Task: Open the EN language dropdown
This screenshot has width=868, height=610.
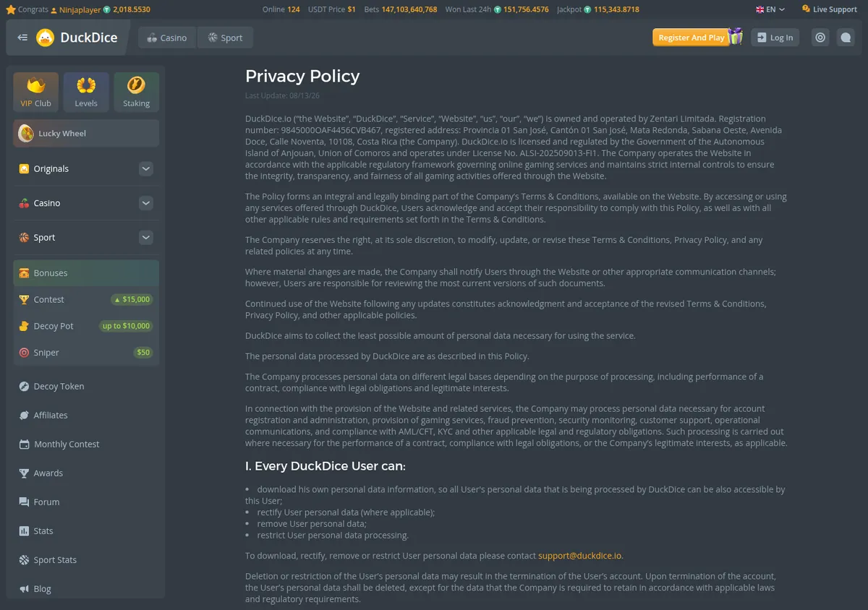Action: tap(770, 9)
